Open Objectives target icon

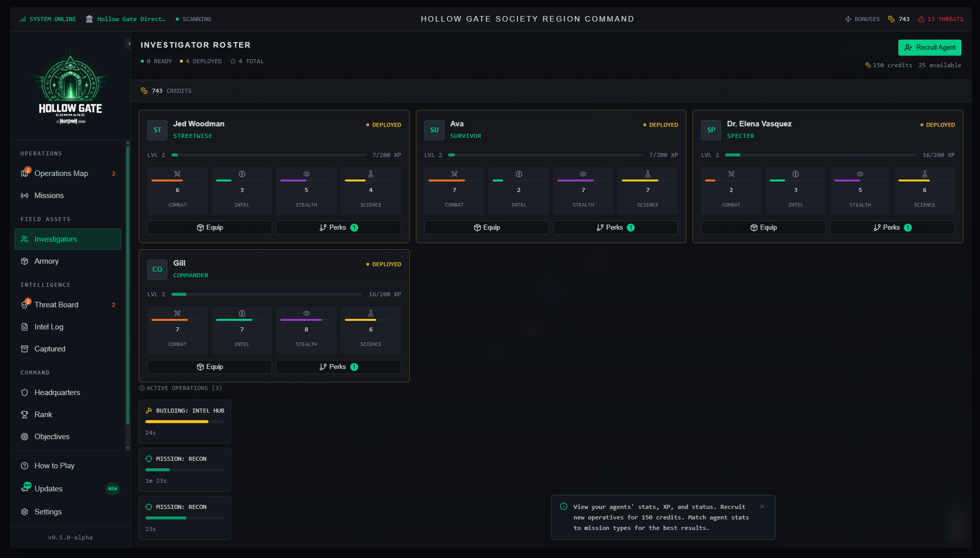click(x=25, y=437)
